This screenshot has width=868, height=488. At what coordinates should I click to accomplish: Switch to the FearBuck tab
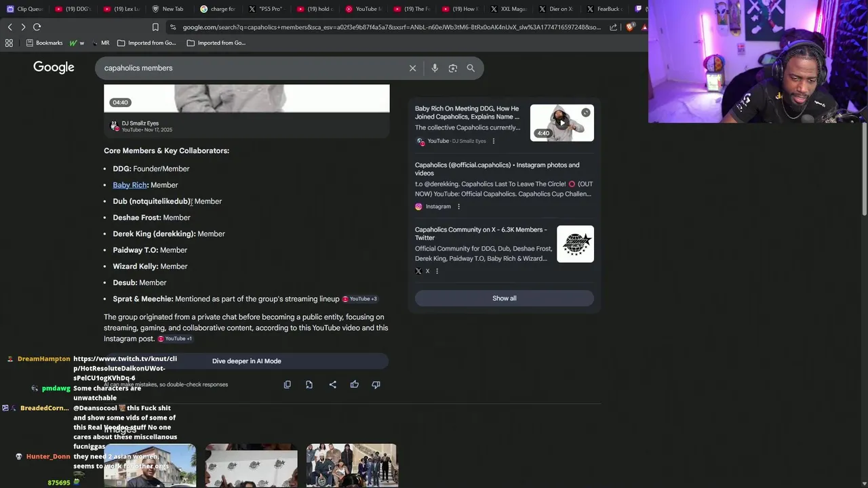(604, 9)
